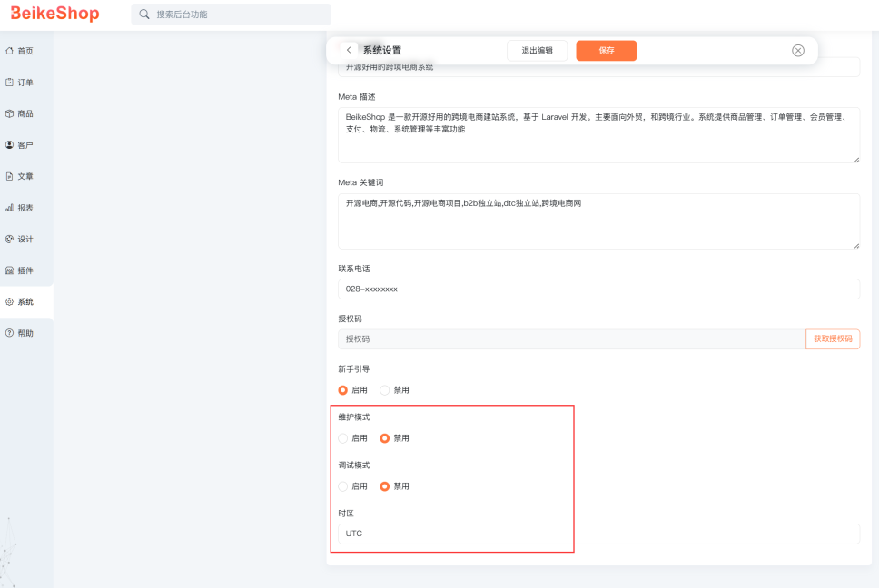Open the Help (帮助) menu item
Viewport: 879px width, 588px height.
coord(25,333)
